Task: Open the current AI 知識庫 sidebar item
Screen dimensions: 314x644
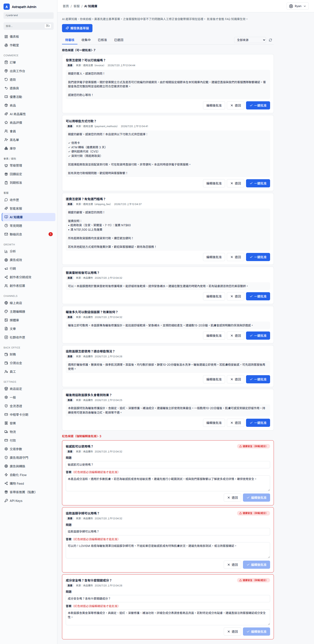Action: (x=28, y=217)
